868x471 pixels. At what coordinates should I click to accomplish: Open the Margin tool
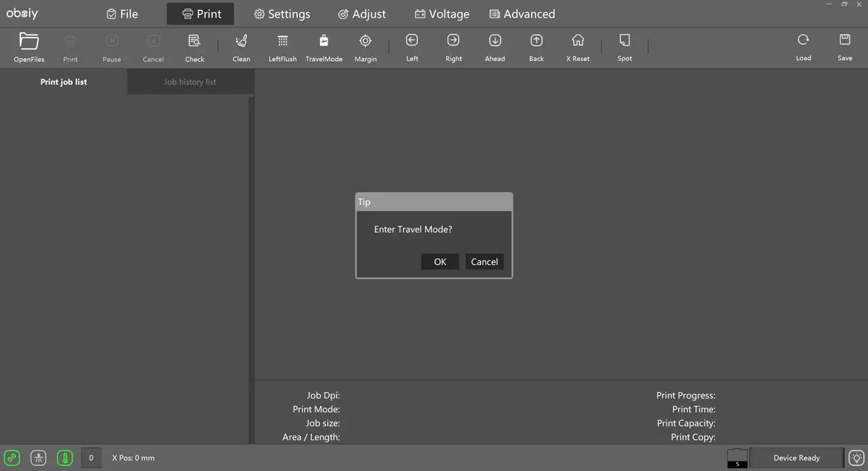(x=366, y=41)
